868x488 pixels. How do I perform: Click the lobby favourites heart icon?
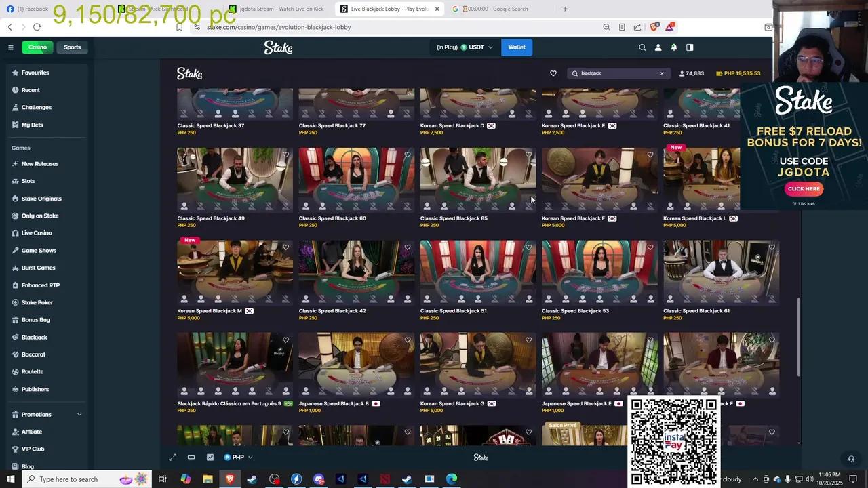(x=553, y=73)
